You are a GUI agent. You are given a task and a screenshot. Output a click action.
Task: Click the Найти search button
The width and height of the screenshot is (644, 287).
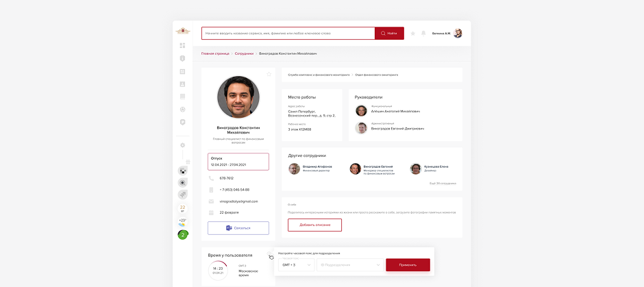(389, 33)
